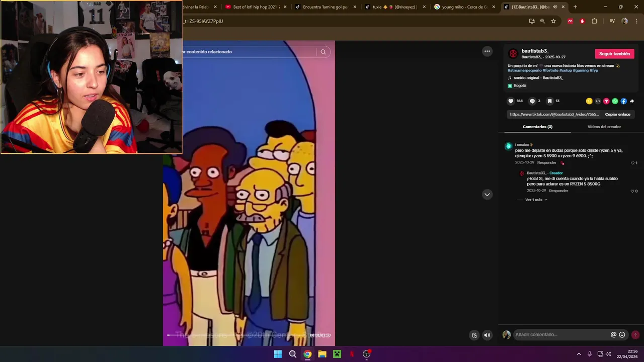The height and width of the screenshot is (362, 644).
Task: Open a new browser tab
Action: point(575,7)
